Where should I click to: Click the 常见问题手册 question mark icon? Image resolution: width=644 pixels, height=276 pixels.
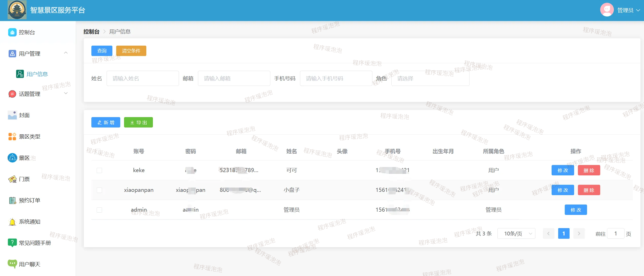click(12, 243)
